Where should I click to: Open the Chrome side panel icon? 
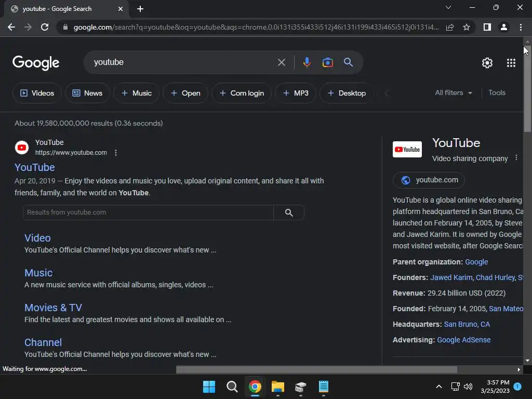click(x=487, y=27)
